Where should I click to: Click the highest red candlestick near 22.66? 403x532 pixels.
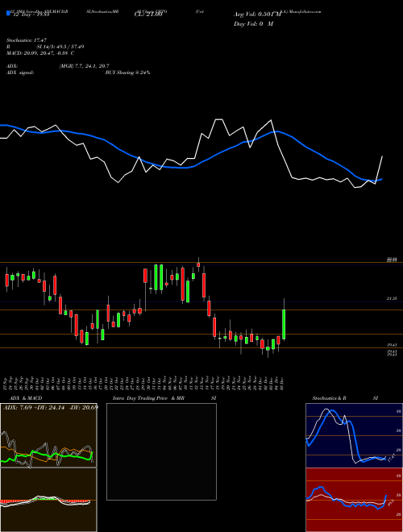point(198,264)
